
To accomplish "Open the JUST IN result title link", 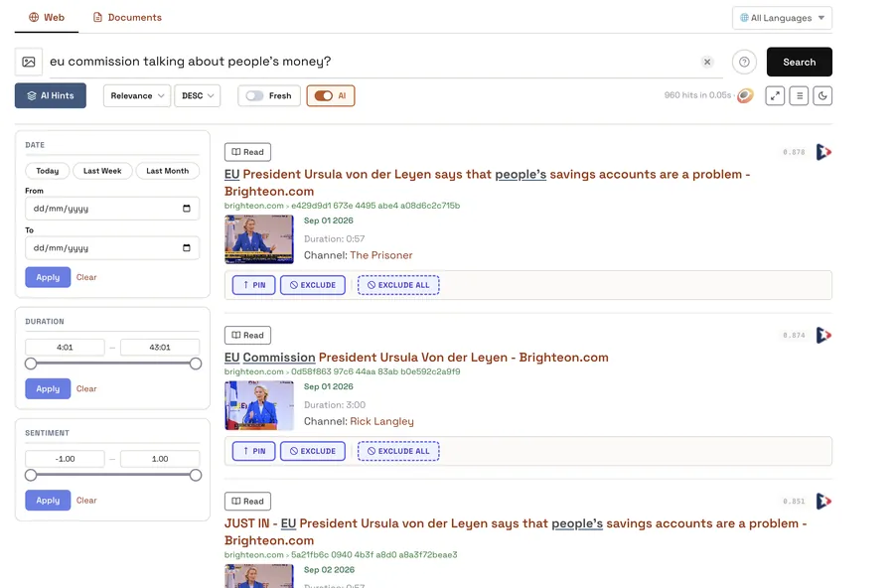I will (516, 531).
